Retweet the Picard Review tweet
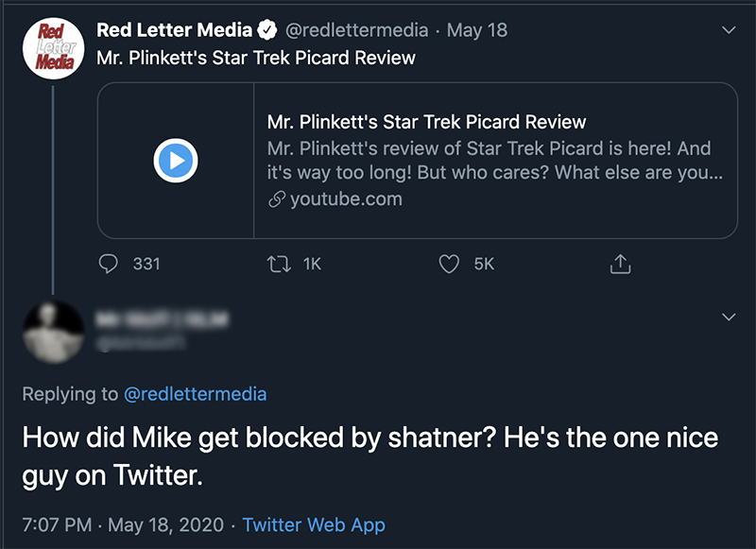Image resolution: width=756 pixels, height=549 pixels. click(x=279, y=265)
